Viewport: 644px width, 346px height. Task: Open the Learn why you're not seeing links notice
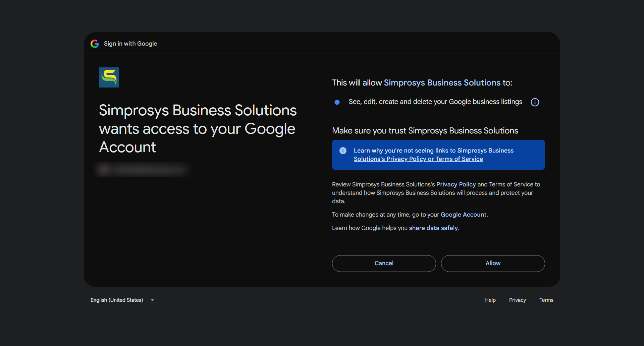pyautogui.click(x=434, y=155)
